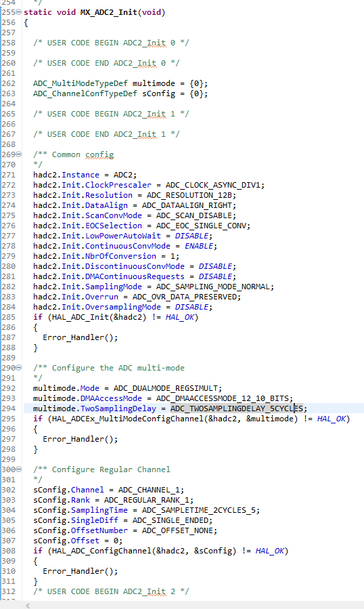Click ADC_SINGLE_ENDED constant
This screenshot has height=609, width=364.
[170, 520]
